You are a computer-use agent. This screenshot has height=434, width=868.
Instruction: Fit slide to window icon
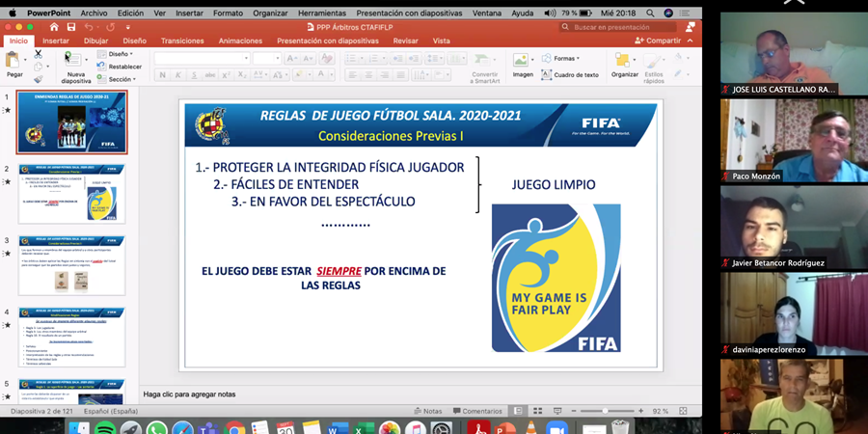pyautogui.click(x=684, y=411)
